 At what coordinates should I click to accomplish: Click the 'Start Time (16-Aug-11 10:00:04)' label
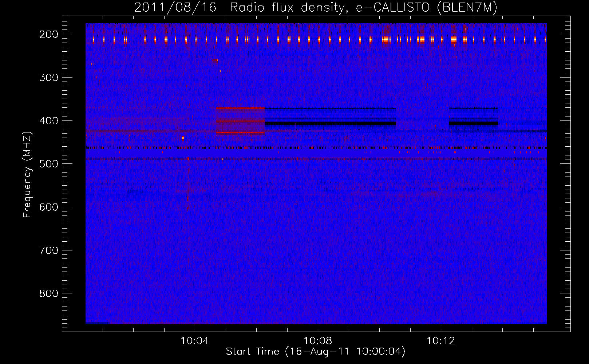[316, 352]
